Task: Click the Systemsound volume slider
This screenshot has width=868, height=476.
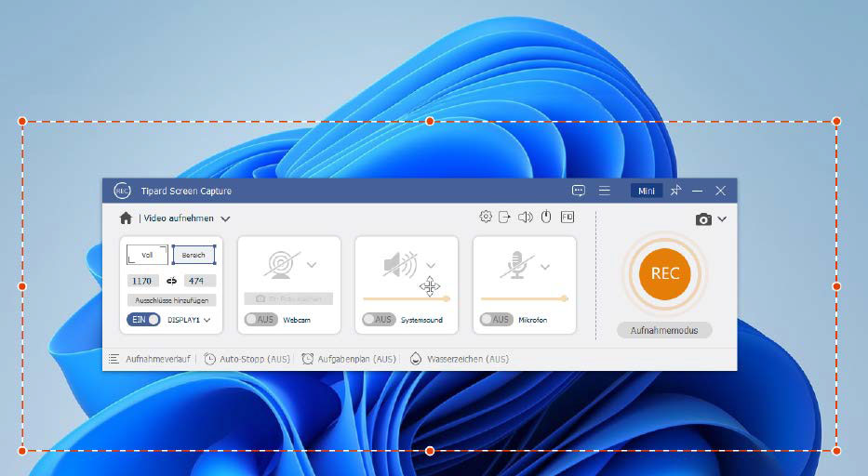Action: pyautogui.click(x=406, y=298)
